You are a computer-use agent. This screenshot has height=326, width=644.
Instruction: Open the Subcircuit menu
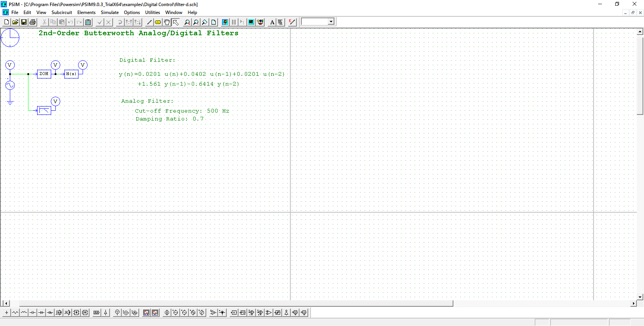tap(62, 13)
